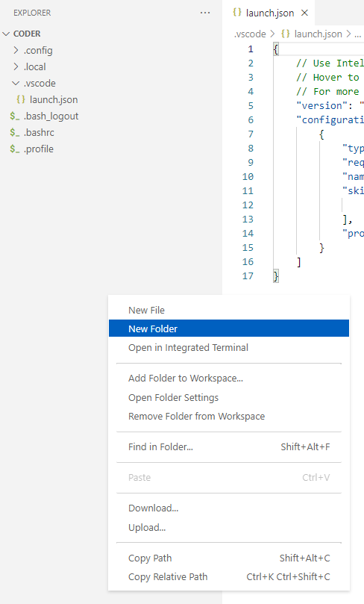Choose Copy Relative Path entry
This screenshot has width=364, height=604.
229,577
